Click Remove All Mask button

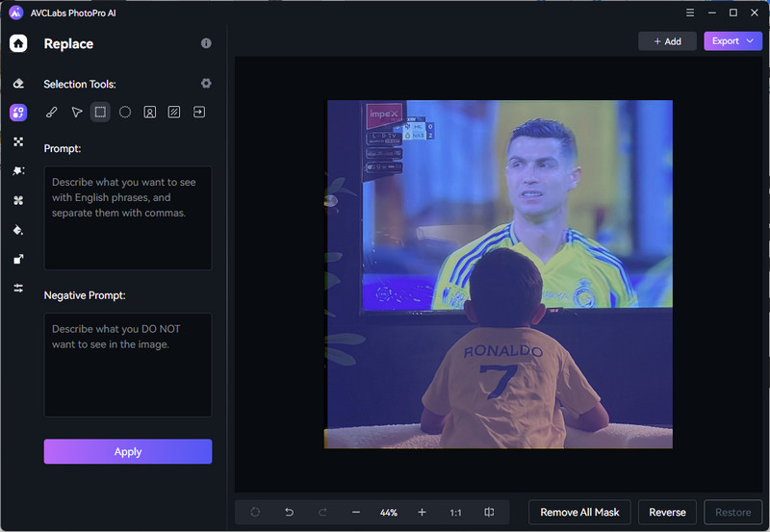pyautogui.click(x=579, y=513)
